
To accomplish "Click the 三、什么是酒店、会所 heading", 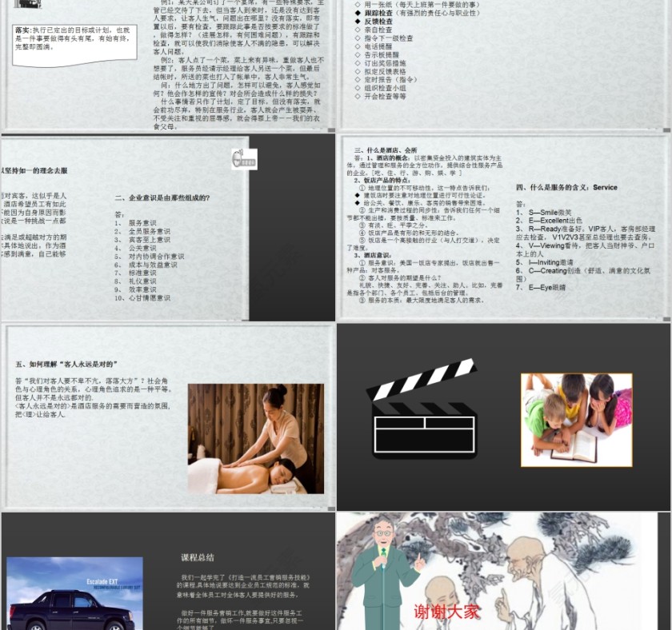I will click(x=385, y=150).
